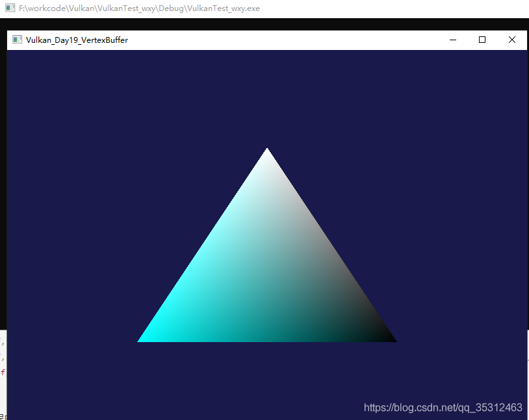Focus the black console strip above the Vulkan window

point(260,24)
